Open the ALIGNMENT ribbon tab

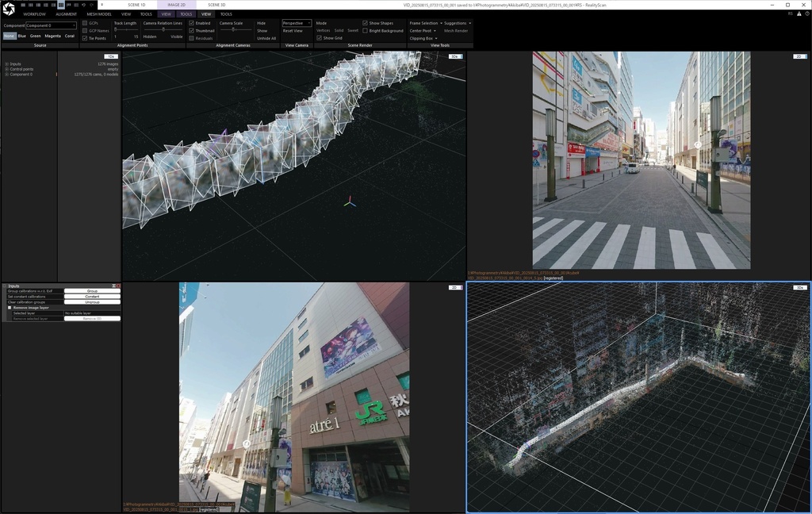point(66,14)
